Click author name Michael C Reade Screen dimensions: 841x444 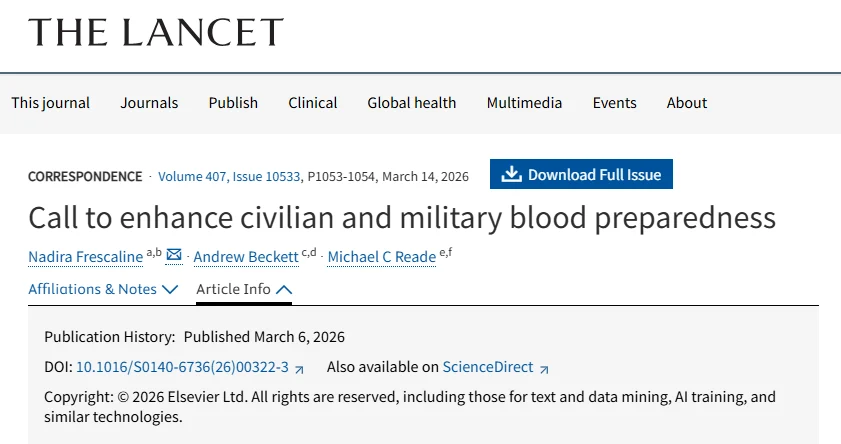pyautogui.click(x=381, y=257)
